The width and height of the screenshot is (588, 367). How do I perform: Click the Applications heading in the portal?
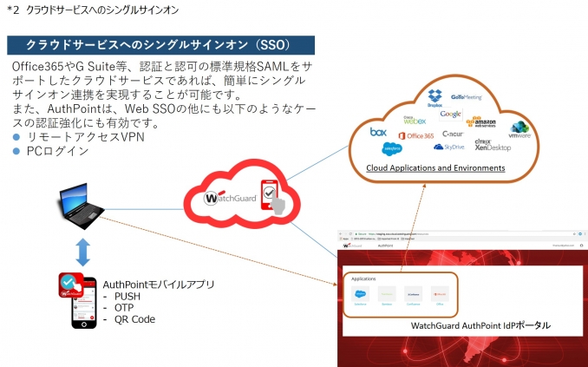click(363, 279)
